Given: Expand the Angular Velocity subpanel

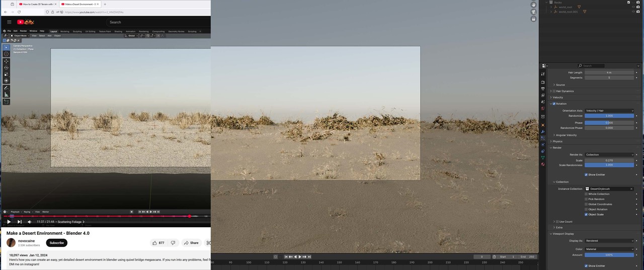Looking at the screenshot, I should point(565,135).
